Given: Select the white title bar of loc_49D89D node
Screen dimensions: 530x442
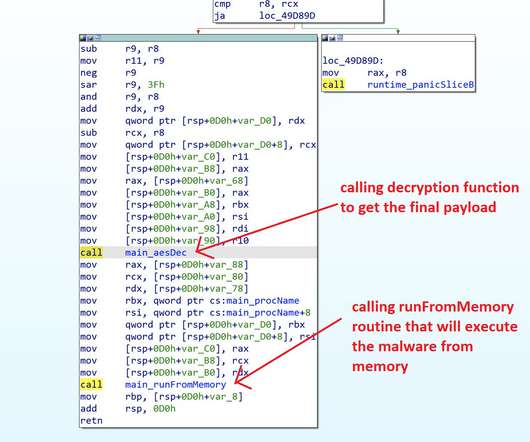Looking at the screenshot, I should pos(399,38).
